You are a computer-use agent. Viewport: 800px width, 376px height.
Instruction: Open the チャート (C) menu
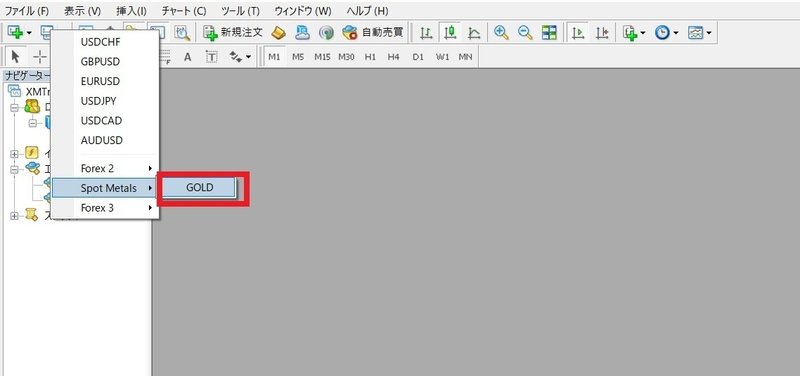[184, 11]
